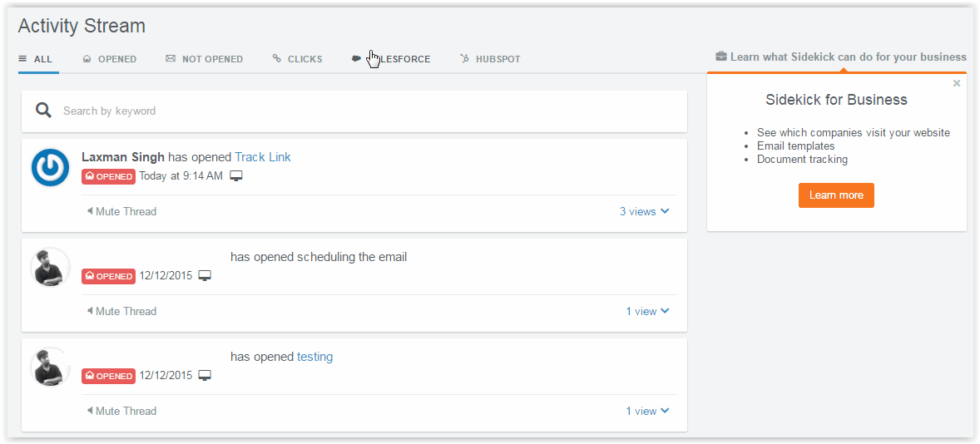
Task: Open the Track Link email link
Action: pos(263,156)
